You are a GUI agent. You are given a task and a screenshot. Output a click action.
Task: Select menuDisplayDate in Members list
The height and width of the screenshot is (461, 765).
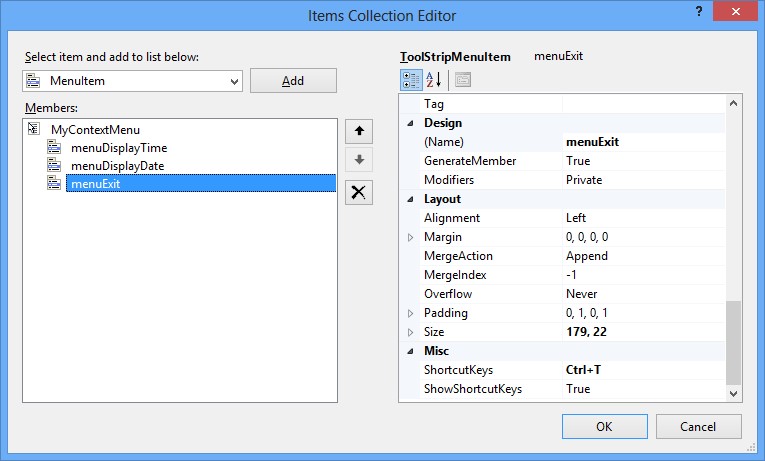point(117,166)
